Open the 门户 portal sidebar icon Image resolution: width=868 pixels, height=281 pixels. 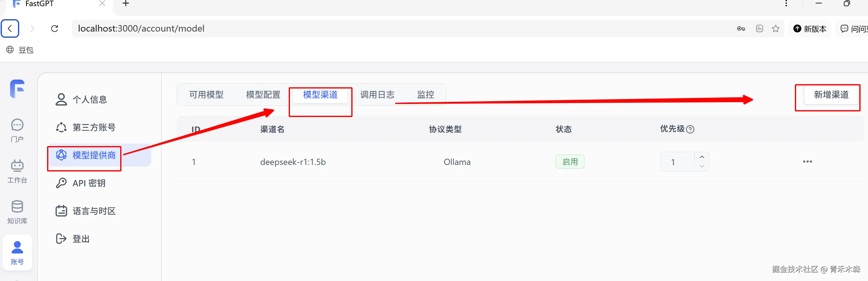click(17, 131)
